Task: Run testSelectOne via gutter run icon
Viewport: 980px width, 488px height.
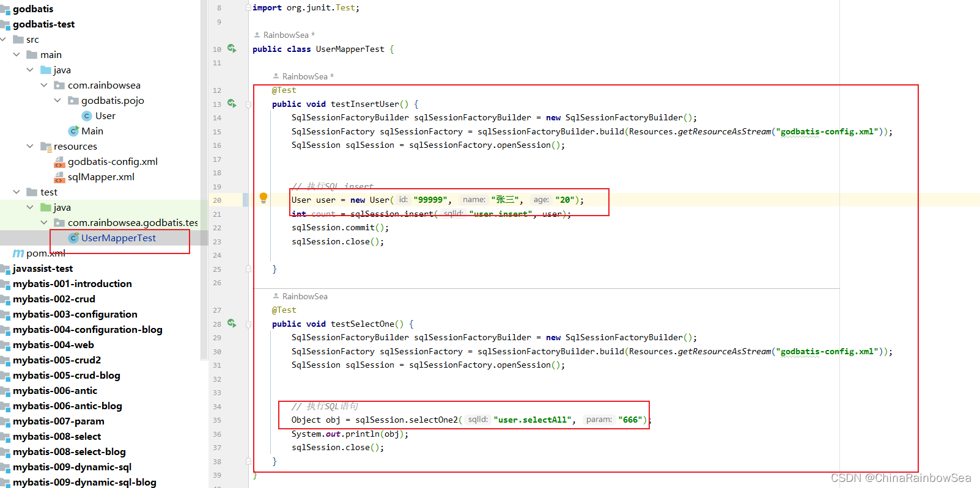Action: (x=232, y=323)
